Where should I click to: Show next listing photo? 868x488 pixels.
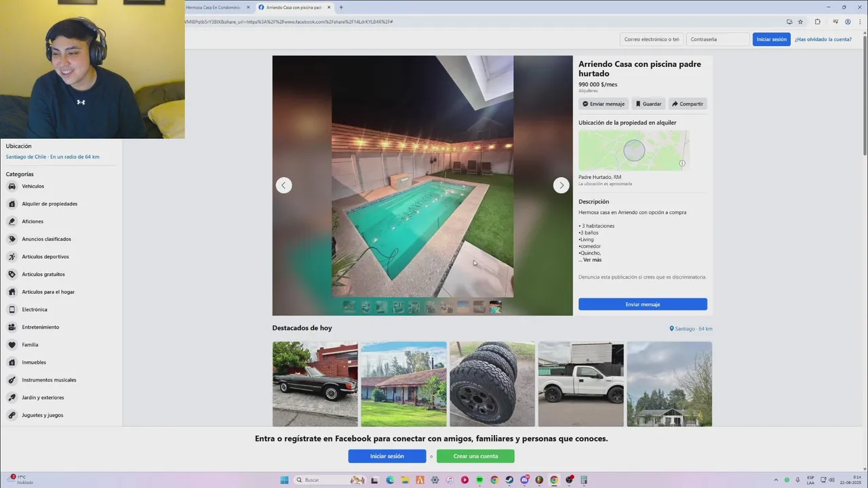tap(561, 185)
